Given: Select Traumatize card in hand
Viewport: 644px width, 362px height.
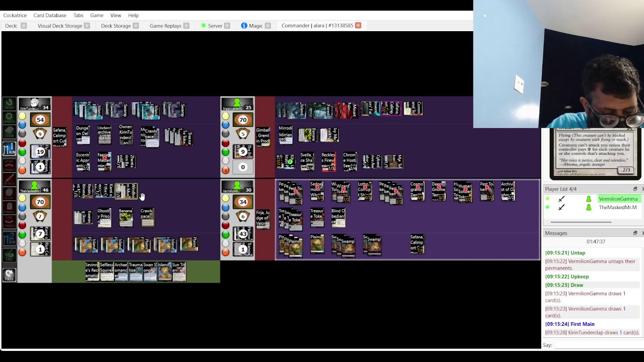Looking at the screenshot, I should pos(136,271).
